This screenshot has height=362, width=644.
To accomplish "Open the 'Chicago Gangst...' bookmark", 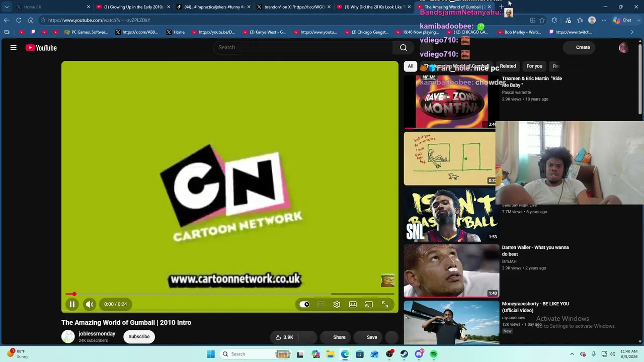I will 367,32.
